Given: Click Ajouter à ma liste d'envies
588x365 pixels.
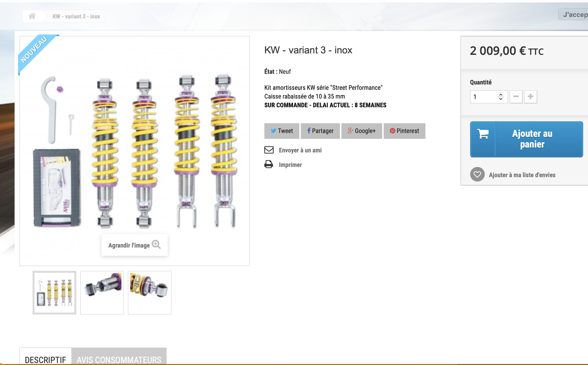Looking at the screenshot, I should tap(522, 175).
